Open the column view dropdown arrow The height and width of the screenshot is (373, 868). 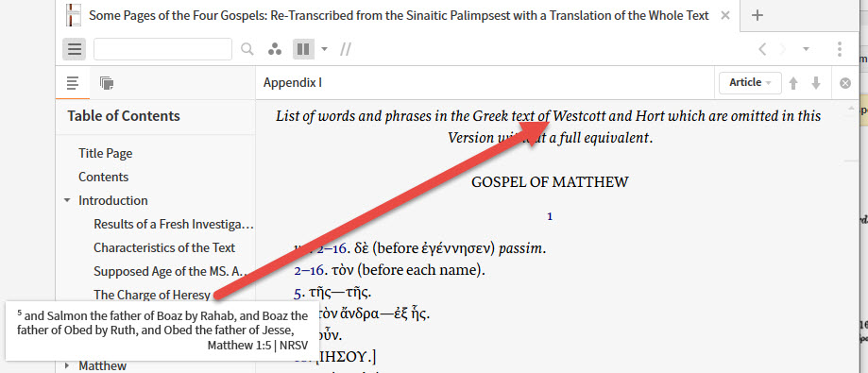(324, 49)
